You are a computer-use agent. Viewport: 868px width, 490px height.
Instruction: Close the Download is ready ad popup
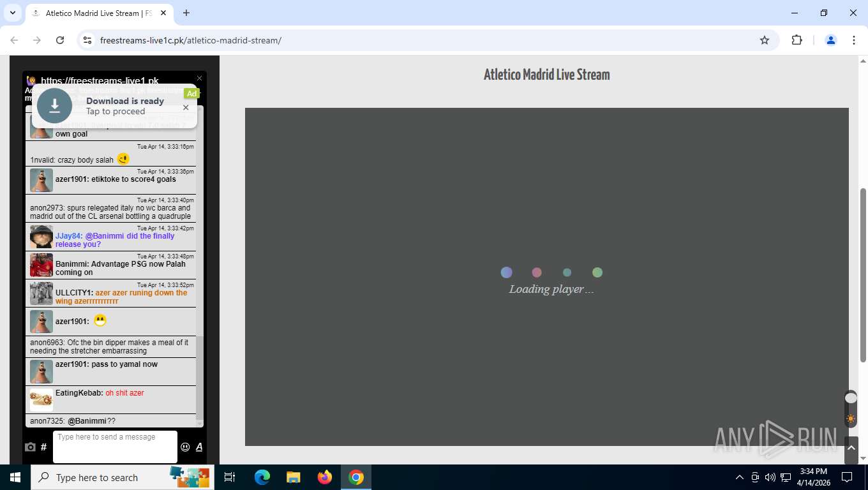(186, 107)
